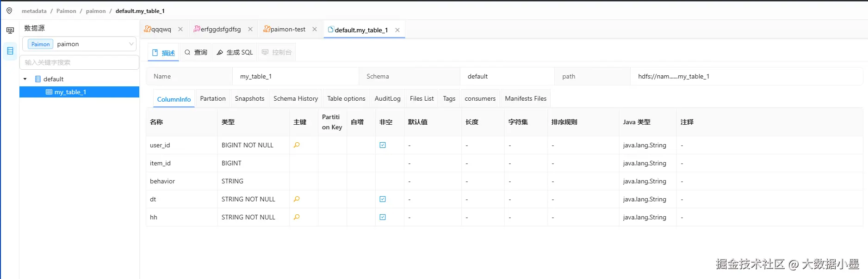Click the default.my_table_1 breadcrumb
The image size is (868, 279).
click(140, 11)
